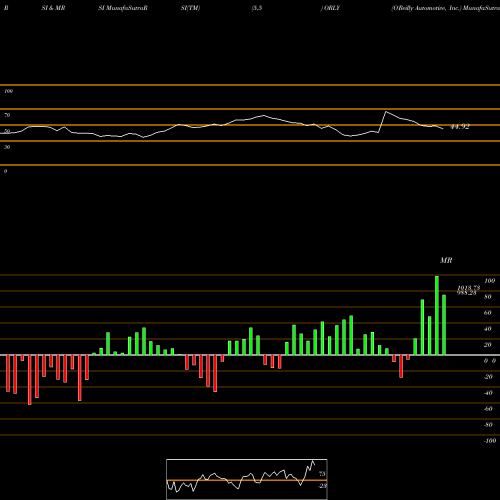This screenshot has width=500, height=500.
Task: Click the current RSI value 44.92
Action: point(460,127)
